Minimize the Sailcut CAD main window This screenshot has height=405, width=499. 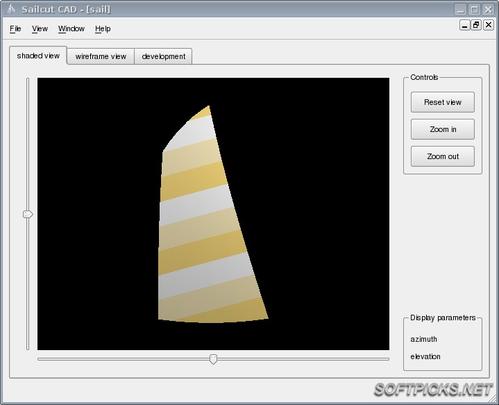[460, 9]
